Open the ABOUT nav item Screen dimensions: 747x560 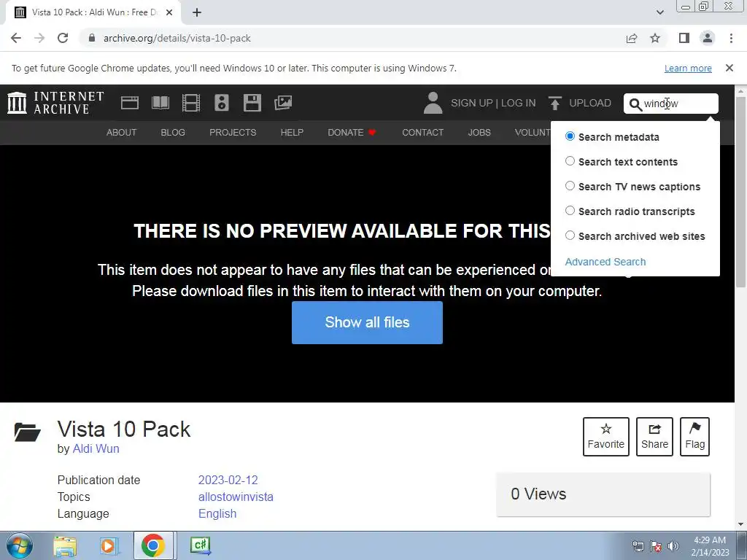[122, 133]
